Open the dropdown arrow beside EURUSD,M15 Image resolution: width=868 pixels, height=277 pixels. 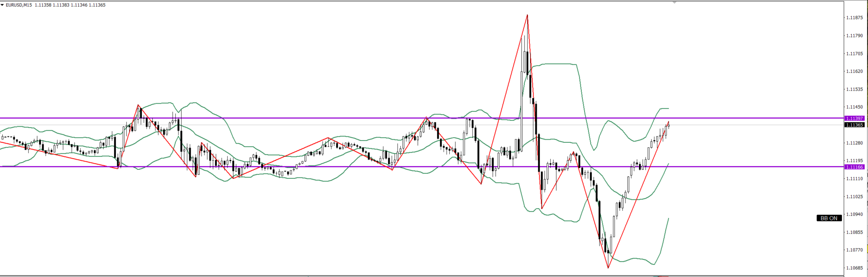2,5
